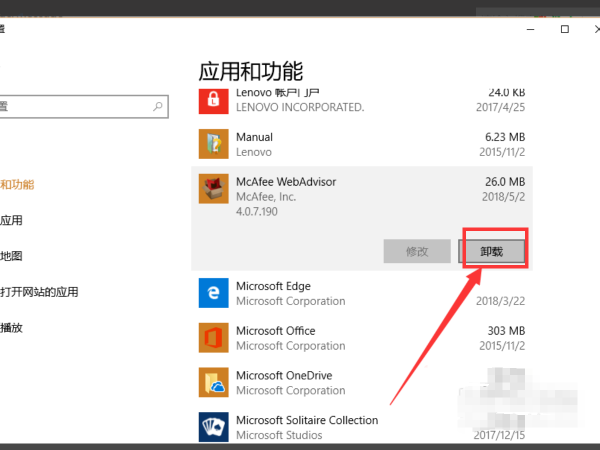Select the McAfee WebAdvisor app name
The height and width of the screenshot is (450, 600).
tap(286, 182)
